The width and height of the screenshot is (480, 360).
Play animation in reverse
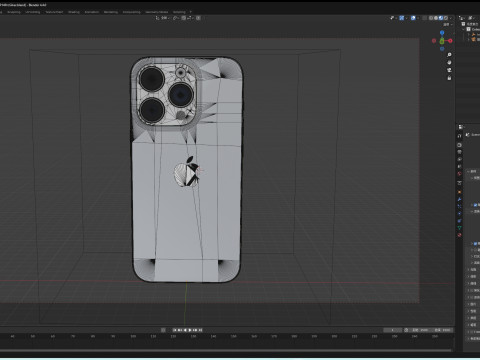pyautogui.click(x=185, y=330)
